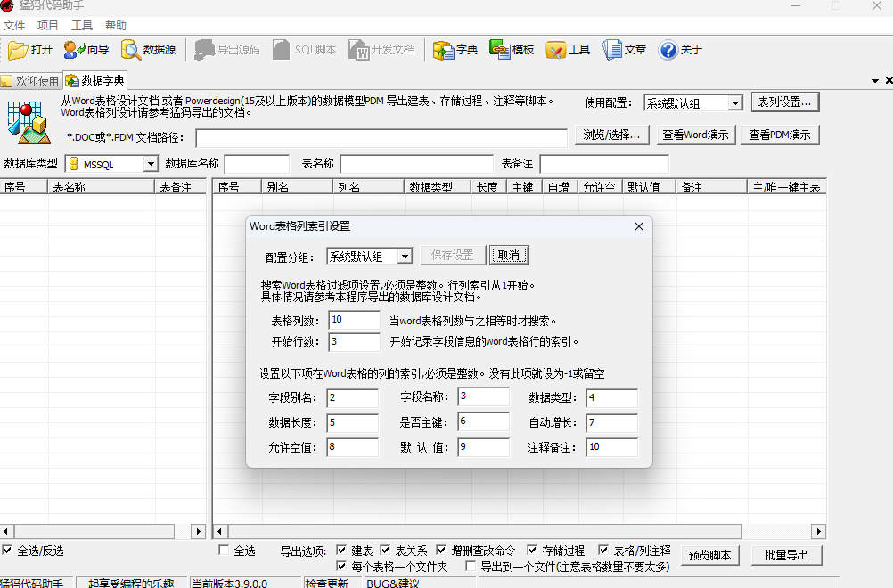Click the 注释备注 index field
This screenshot has width=893, height=588.
(x=611, y=447)
